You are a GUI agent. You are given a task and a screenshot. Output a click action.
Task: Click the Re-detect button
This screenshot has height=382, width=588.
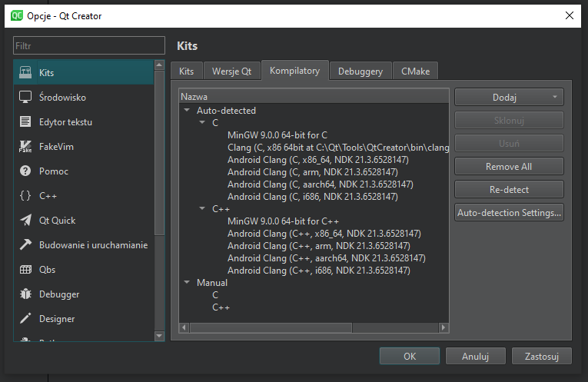pos(509,190)
